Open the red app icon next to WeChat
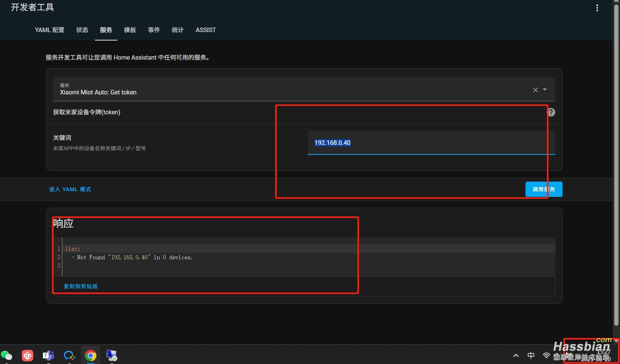Screen dimensions: 620x364 coord(28,356)
